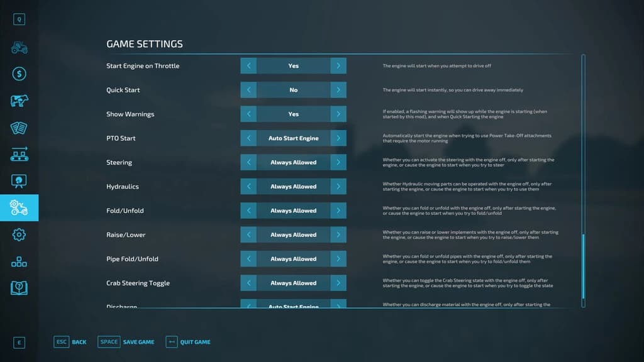Click the Yes value of Start Engine on Throttle
This screenshot has width=644, height=362.
pyautogui.click(x=293, y=65)
